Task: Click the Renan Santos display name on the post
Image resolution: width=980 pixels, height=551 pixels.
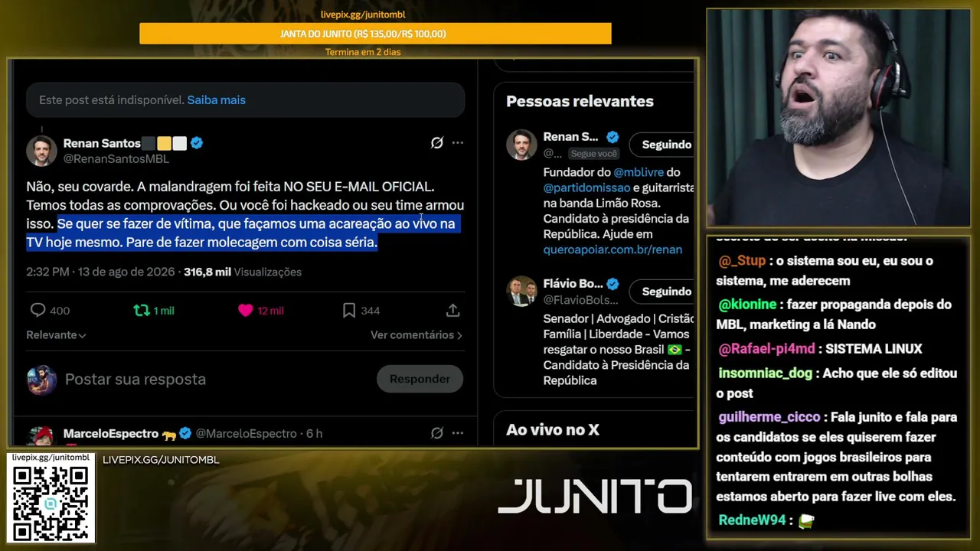Action: coord(102,143)
